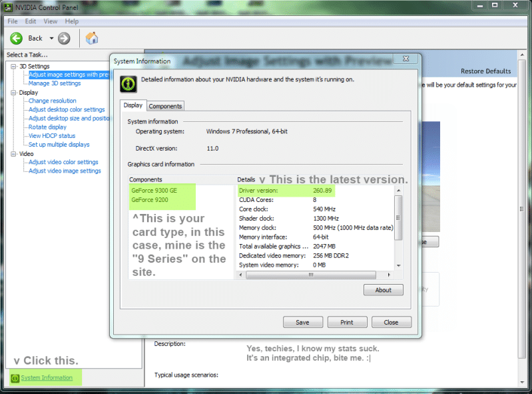Open Change resolution
The image size is (532, 394).
point(52,101)
